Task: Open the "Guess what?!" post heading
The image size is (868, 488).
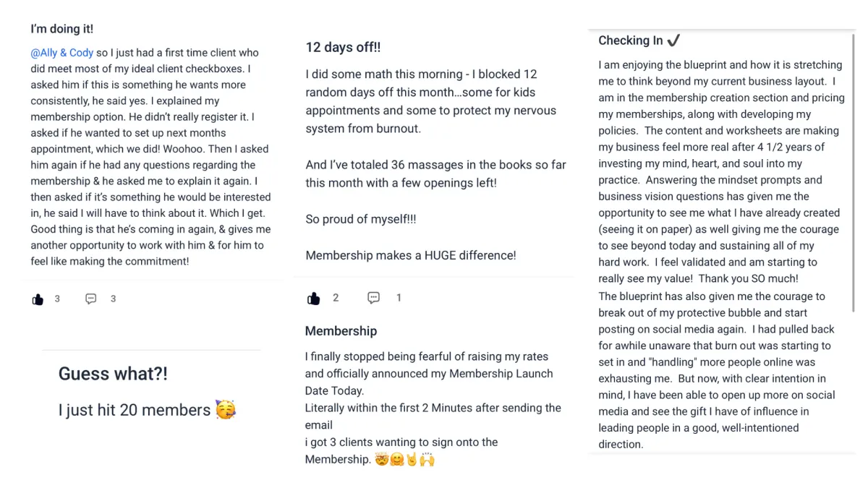Action: point(113,374)
